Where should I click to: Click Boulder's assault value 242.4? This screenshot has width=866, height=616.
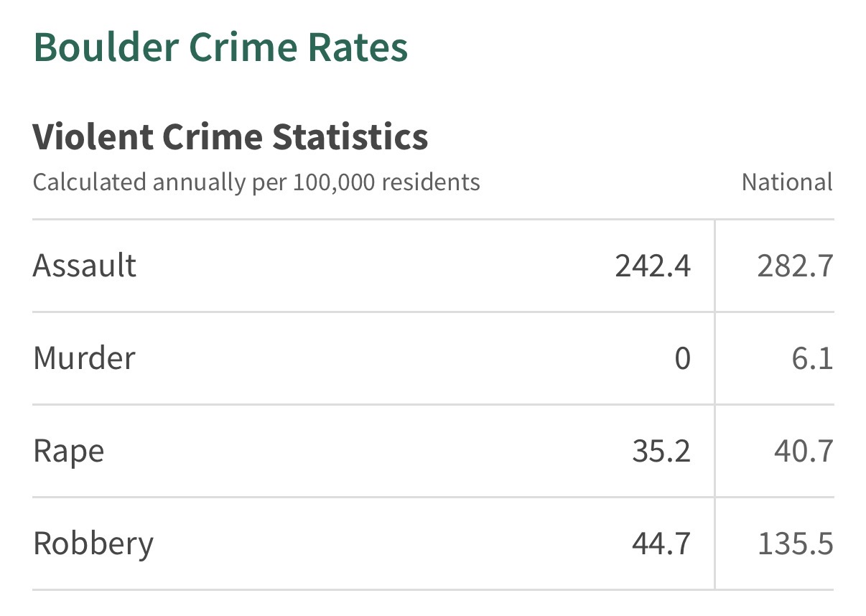(x=653, y=266)
